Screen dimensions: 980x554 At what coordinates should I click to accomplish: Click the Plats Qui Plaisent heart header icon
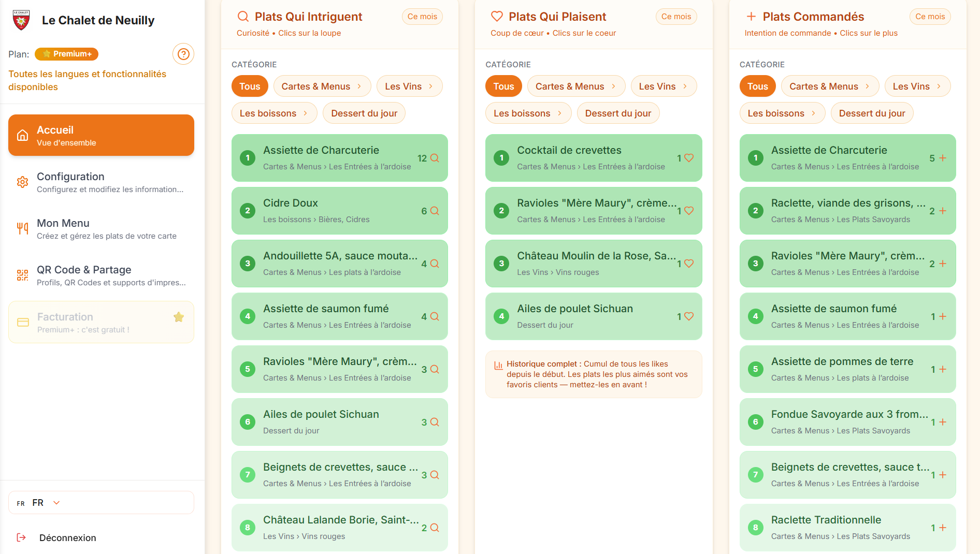click(497, 17)
